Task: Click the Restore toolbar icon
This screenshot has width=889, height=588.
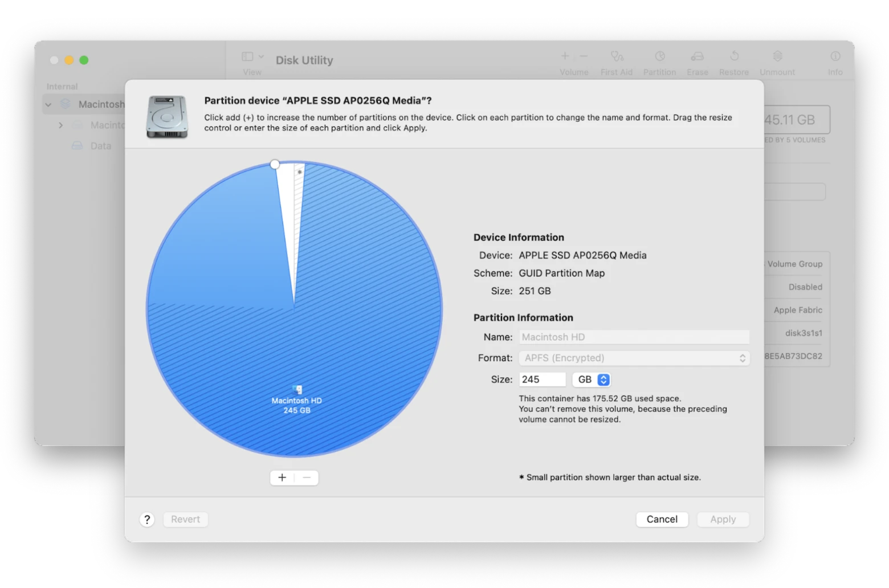Action: tap(734, 56)
